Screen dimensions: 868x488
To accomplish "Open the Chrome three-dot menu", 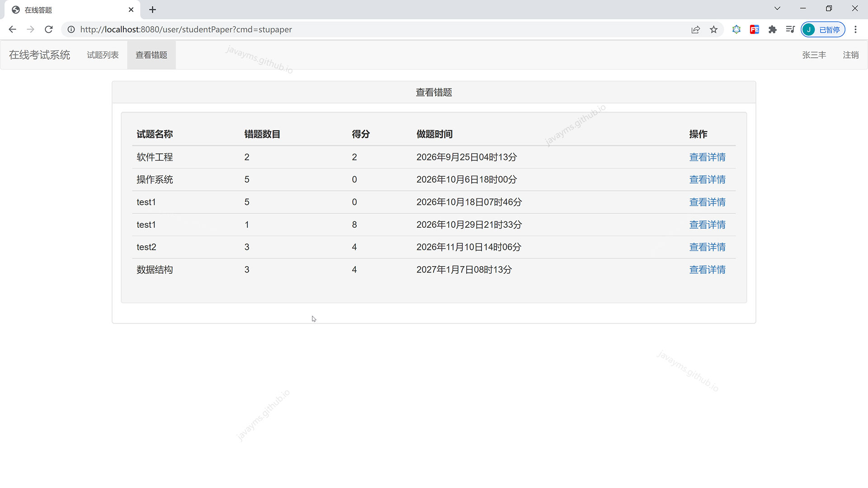I will [x=855, y=29].
